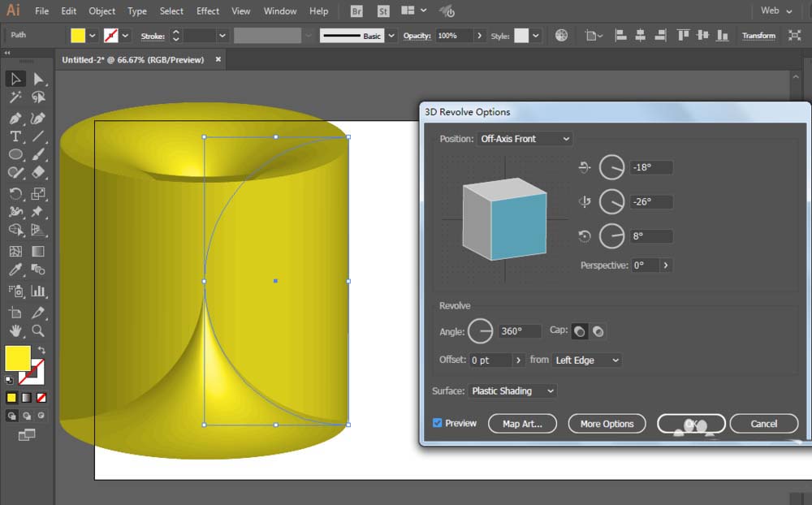The image size is (812, 505).
Task: Select the Slice tool
Action: tap(38, 313)
